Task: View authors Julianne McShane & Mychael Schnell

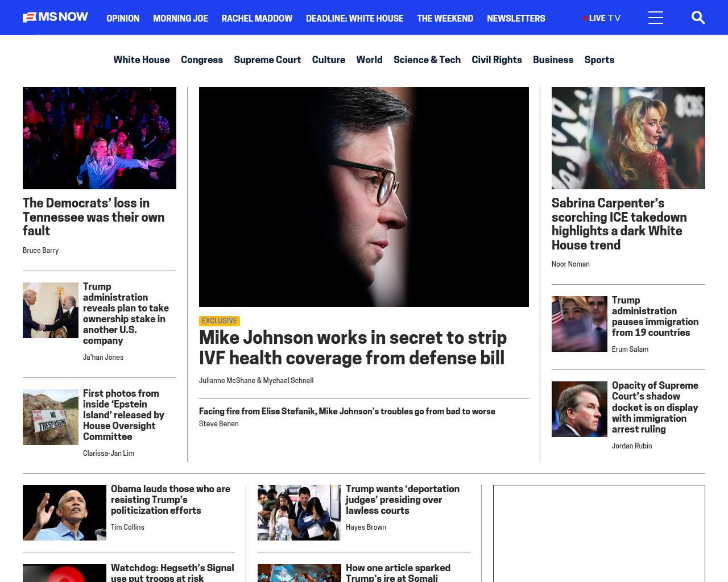Action: tap(256, 381)
